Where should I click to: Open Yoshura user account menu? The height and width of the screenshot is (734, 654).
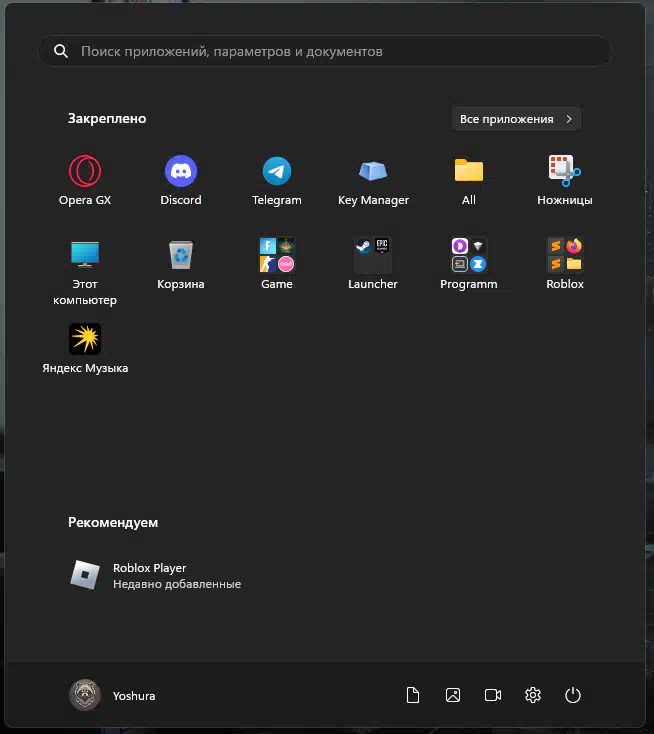(x=112, y=696)
